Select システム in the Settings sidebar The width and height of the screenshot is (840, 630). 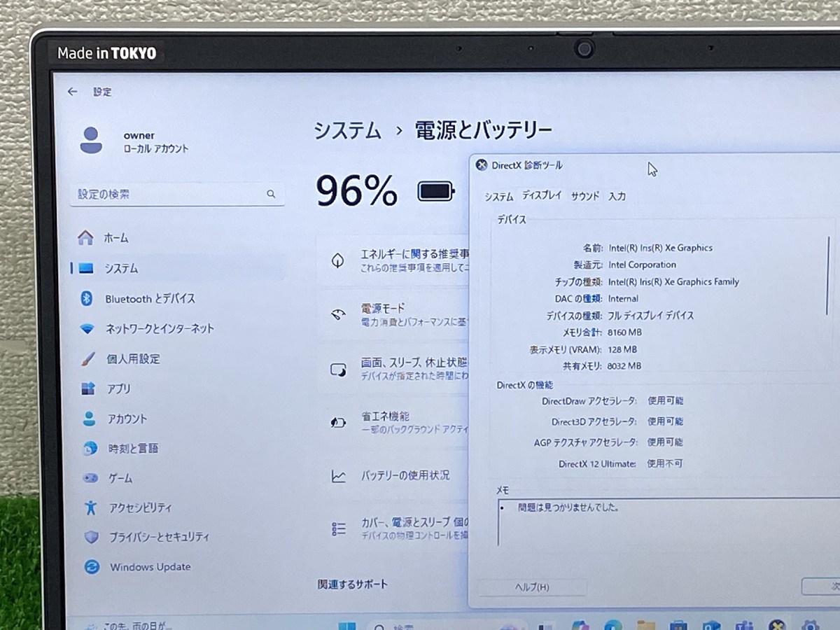(177, 268)
